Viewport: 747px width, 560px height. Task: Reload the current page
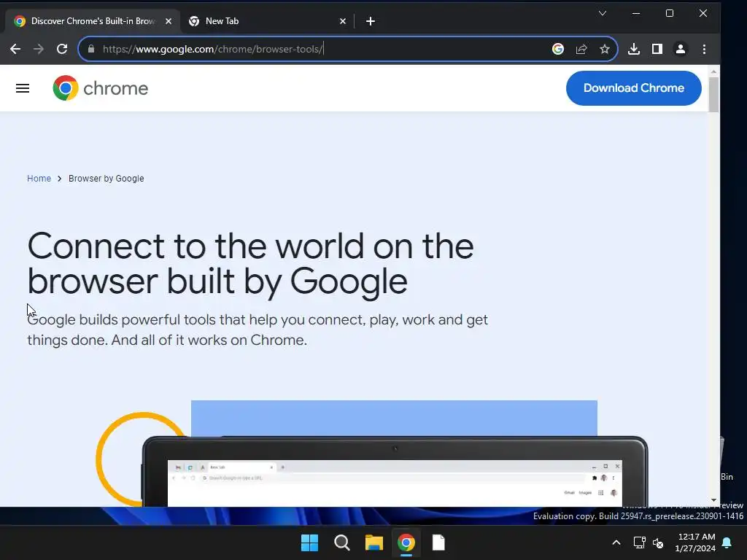(x=62, y=49)
